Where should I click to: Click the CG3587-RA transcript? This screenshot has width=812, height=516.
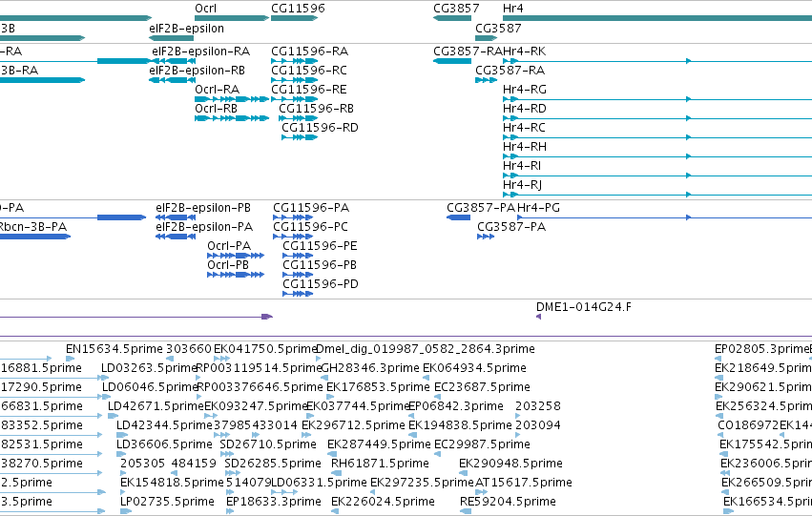pyautogui.click(x=486, y=80)
